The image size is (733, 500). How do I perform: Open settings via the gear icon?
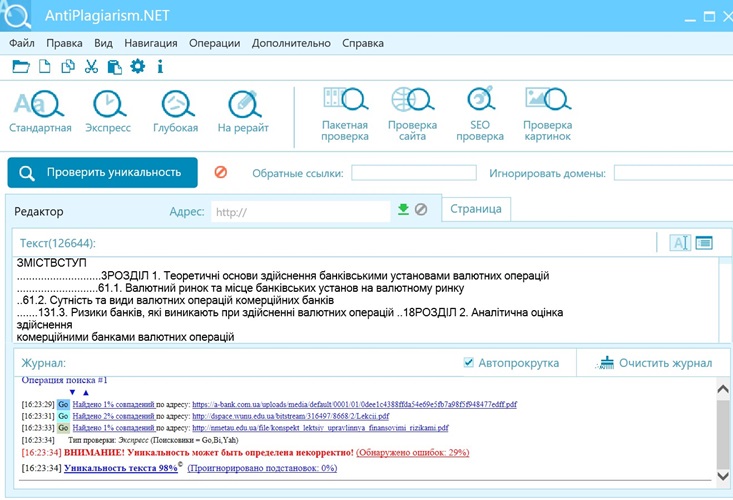(x=137, y=66)
